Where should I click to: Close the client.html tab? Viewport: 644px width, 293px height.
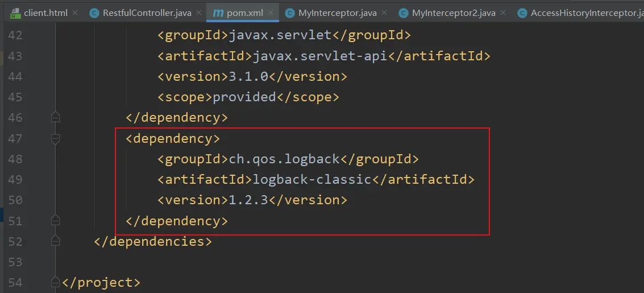pyautogui.click(x=75, y=13)
